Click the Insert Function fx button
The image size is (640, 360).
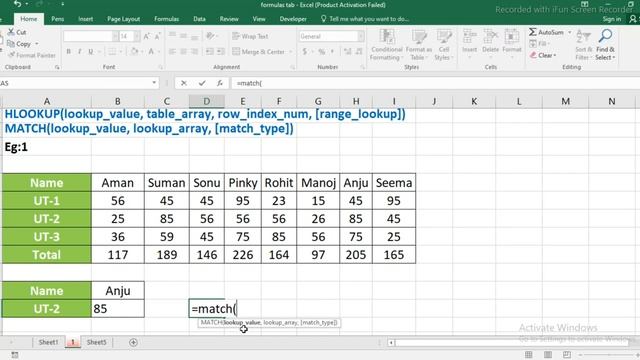coord(220,83)
